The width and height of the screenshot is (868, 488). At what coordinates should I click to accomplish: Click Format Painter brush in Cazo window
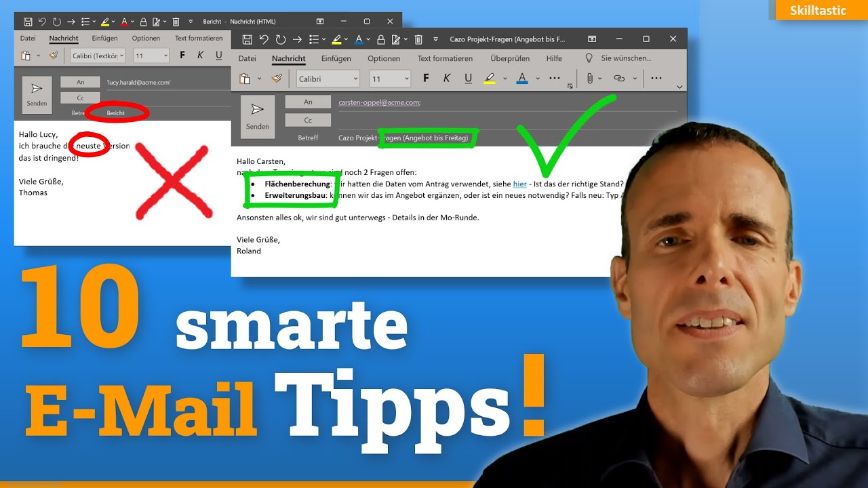[x=277, y=79]
